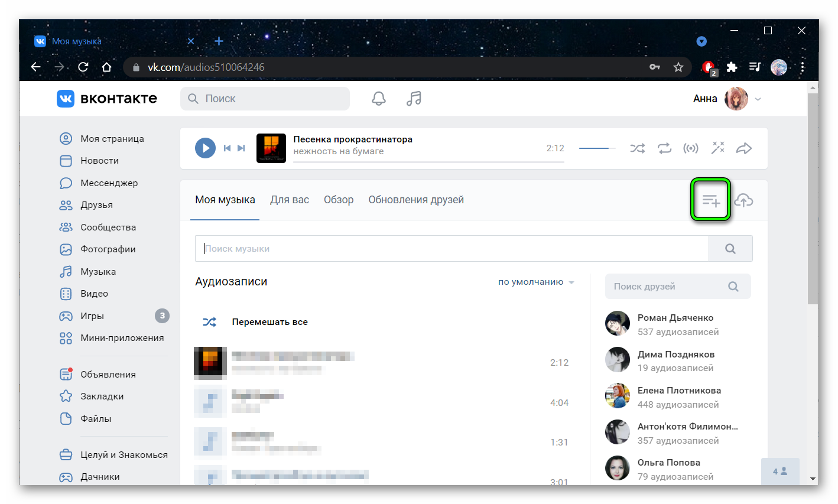Click the add playlist icon
Image resolution: width=838 pixels, height=504 pixels.
point(711,201)
